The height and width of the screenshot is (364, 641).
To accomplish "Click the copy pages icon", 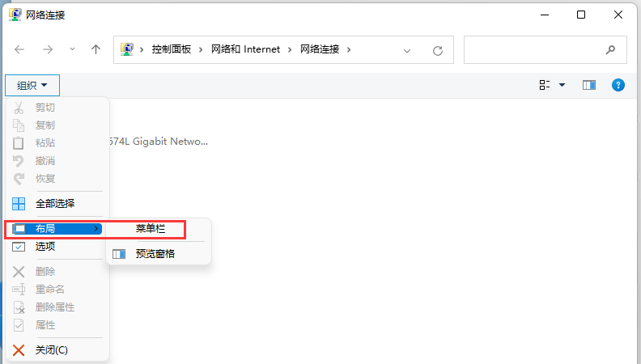I will tap(19, 125).
